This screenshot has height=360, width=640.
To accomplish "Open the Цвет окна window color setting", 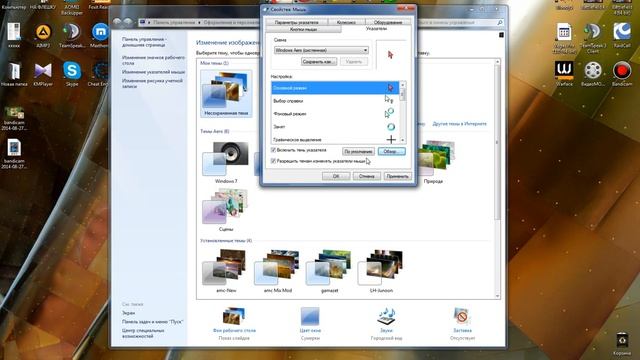I will [x=310, y=323].
